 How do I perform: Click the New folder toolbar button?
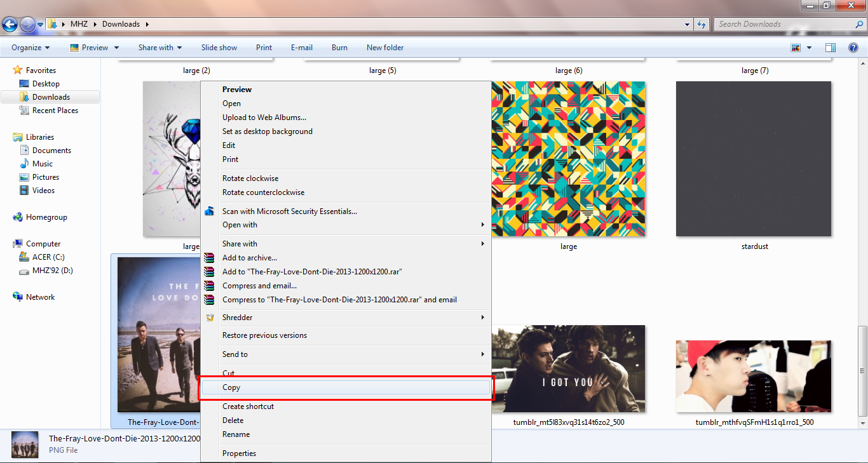[385, 48]
